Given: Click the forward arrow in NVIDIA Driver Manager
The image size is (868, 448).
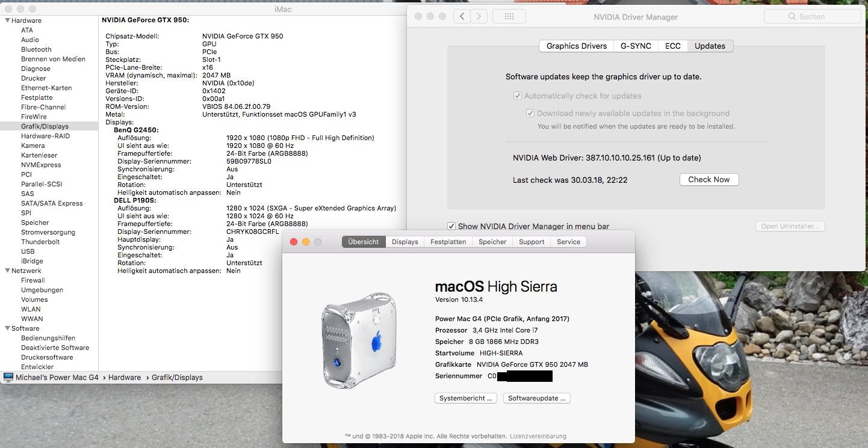Looking at the screenshot, I should [479, 16].
